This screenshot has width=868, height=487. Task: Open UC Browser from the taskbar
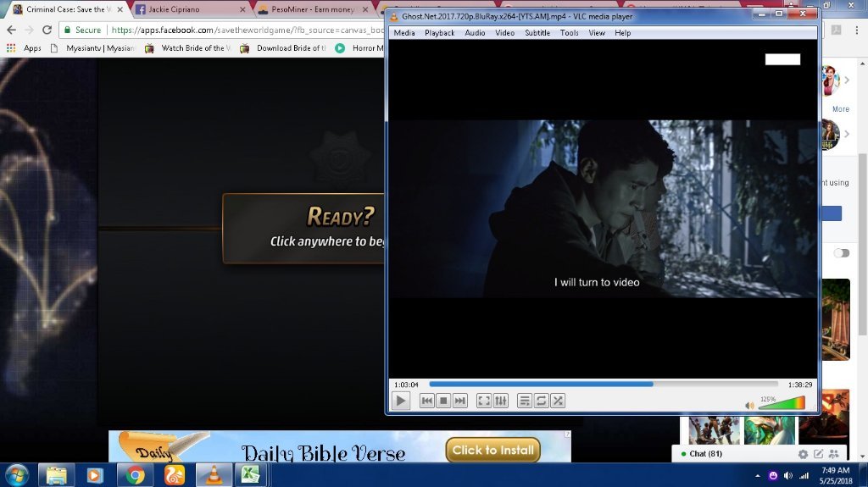pyautogui.click(x=175, y=475)
